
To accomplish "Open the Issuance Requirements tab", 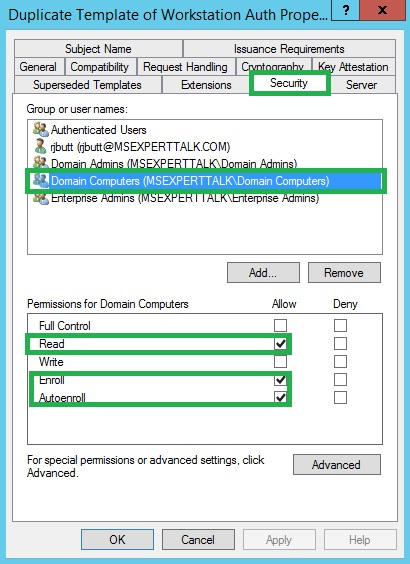I will coord(289,49).
